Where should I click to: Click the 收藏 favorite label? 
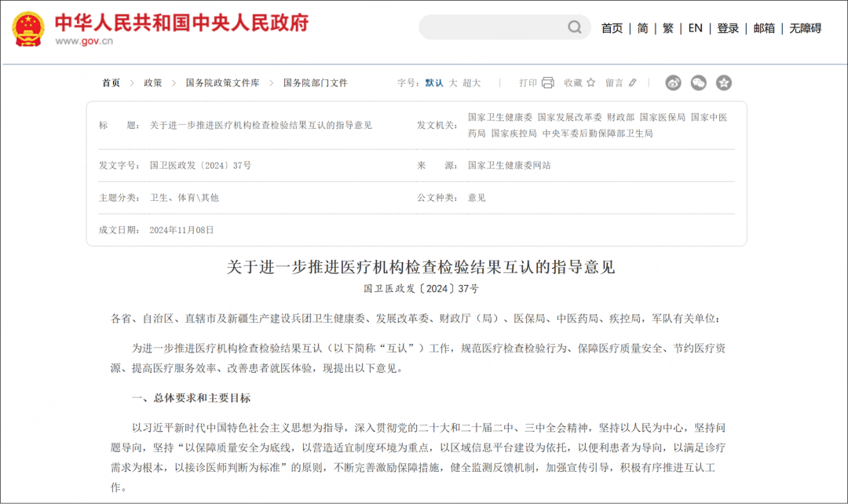pos(572,82)
